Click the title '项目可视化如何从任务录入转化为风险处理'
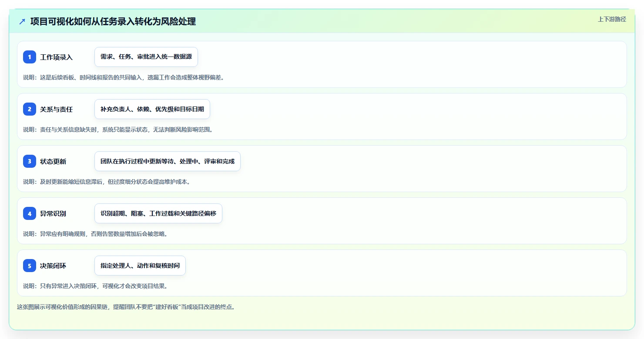This screenshot has width=644, height=339. (x=113, y=21)
